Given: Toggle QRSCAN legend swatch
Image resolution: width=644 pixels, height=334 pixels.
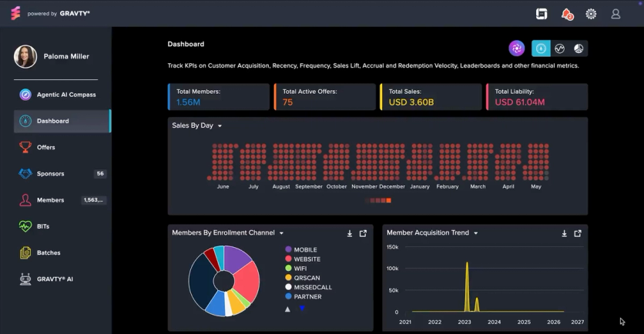Looking at the screenshot, I should click(x=288, y=278).
